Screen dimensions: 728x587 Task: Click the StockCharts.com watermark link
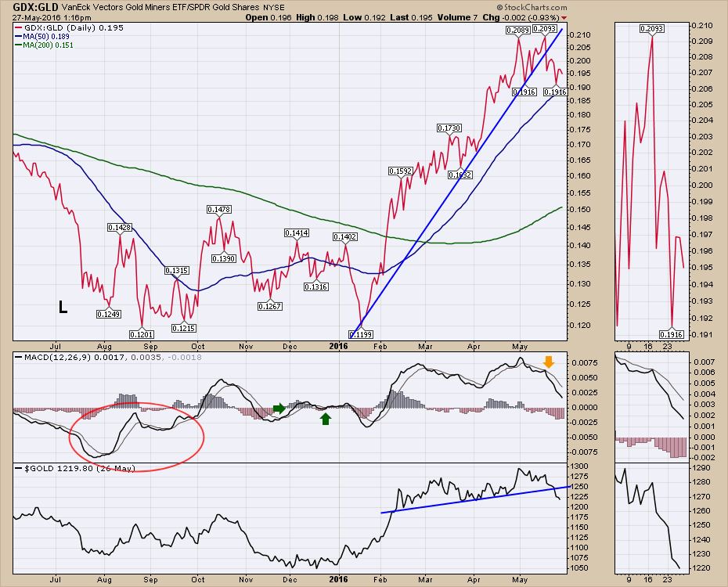[x=532, y=7]
